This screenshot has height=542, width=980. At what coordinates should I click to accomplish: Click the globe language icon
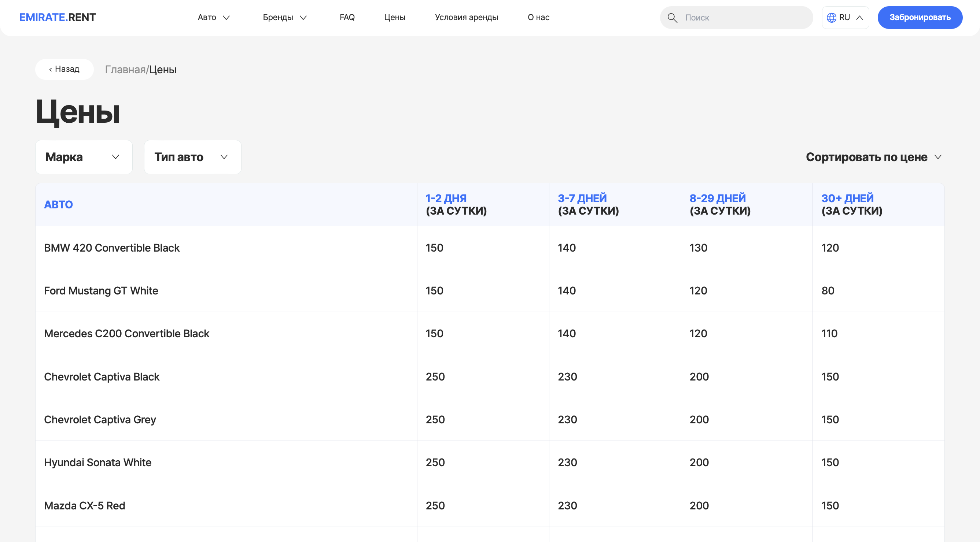pos(831,18)
